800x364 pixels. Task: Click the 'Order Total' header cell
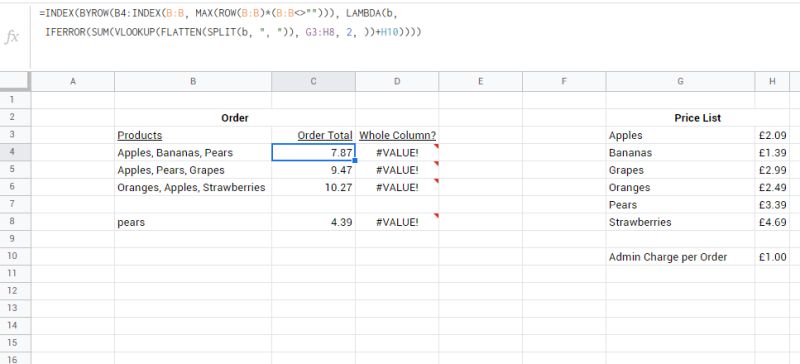313,135
